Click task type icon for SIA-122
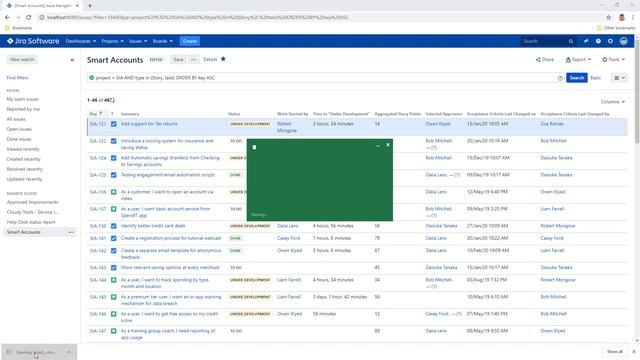 click(113, 141)
